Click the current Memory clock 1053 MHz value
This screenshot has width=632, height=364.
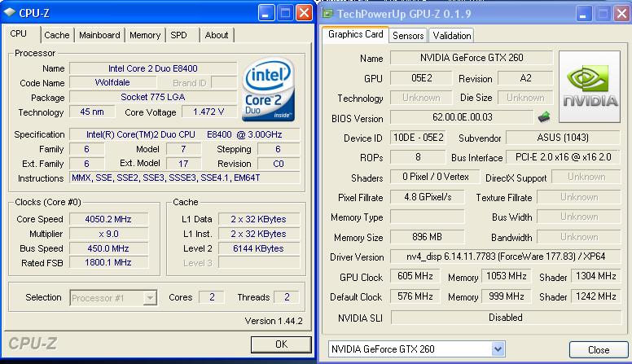[507, 276]
